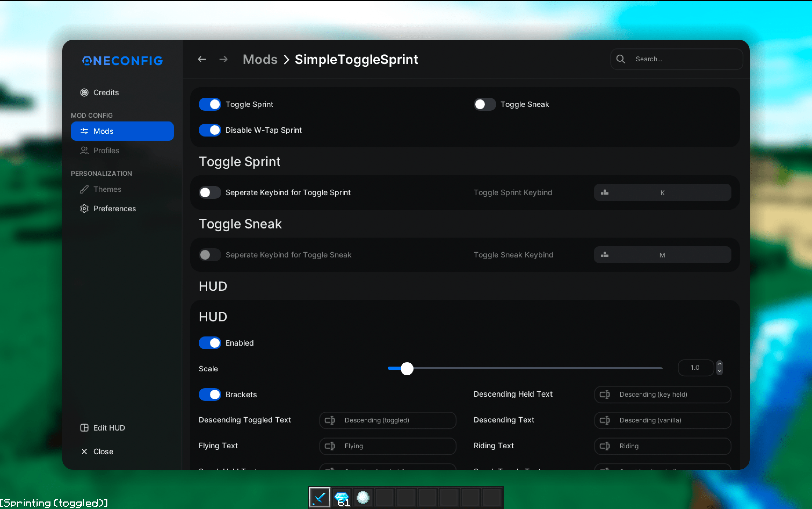Click the Preferences gear icon
The width and height of the screenshot is (812, 509).
point(84,208)
